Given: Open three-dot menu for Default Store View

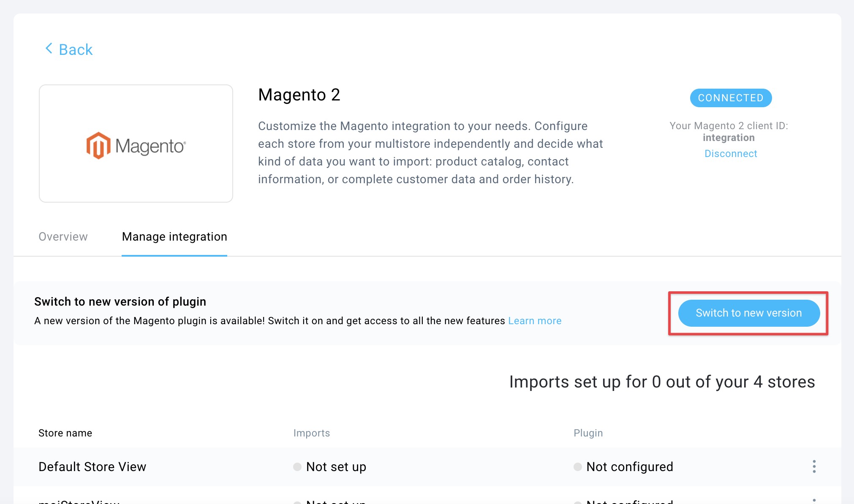Looking at the screenshot, I should click(x=814, y=466).
